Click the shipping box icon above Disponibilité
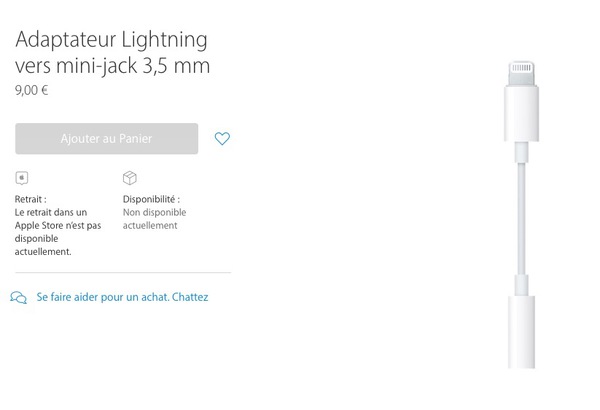The height and width of the screenshot is (410, 600). [x=130, y=178]
